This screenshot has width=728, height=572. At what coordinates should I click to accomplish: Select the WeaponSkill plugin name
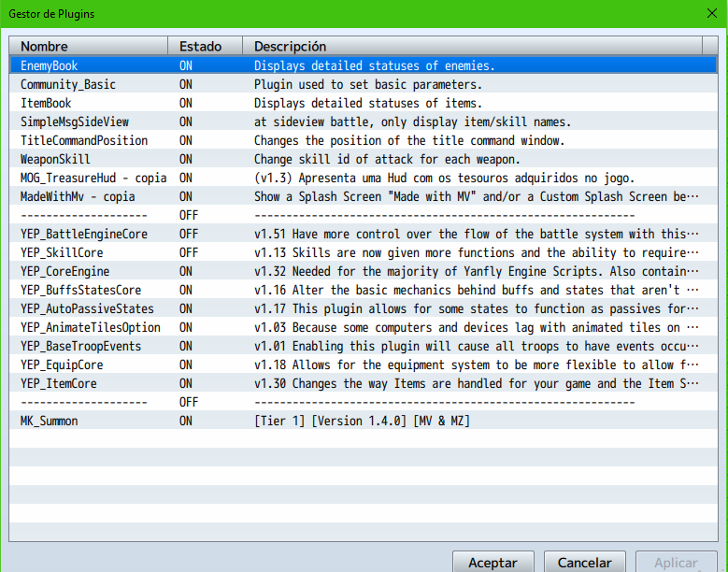55,159
